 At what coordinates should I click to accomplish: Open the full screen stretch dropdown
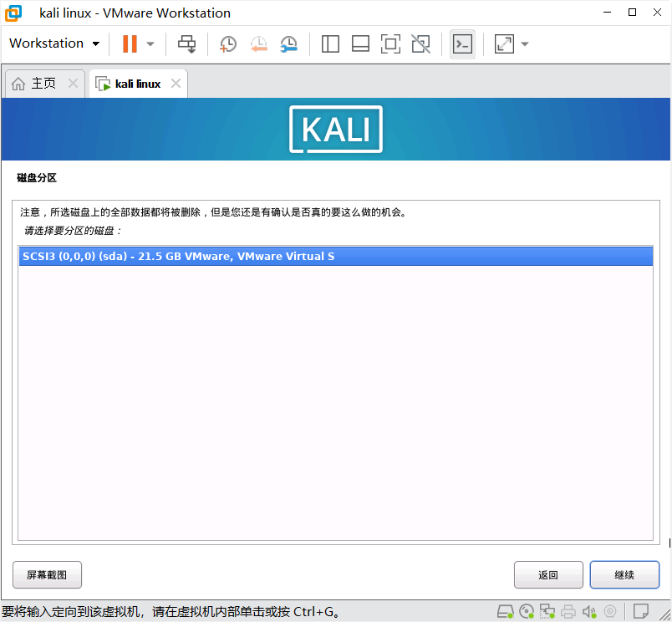(524, 43)
